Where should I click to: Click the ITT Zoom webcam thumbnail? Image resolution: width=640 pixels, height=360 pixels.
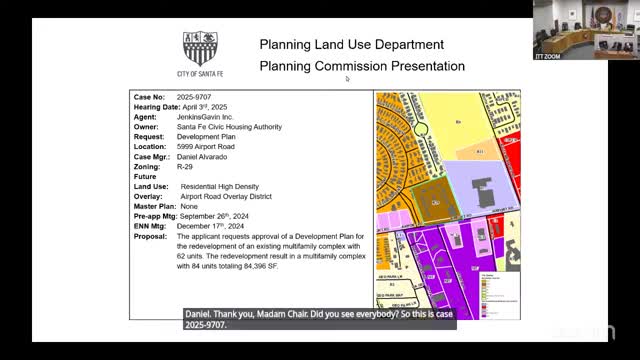click(586, 30)
